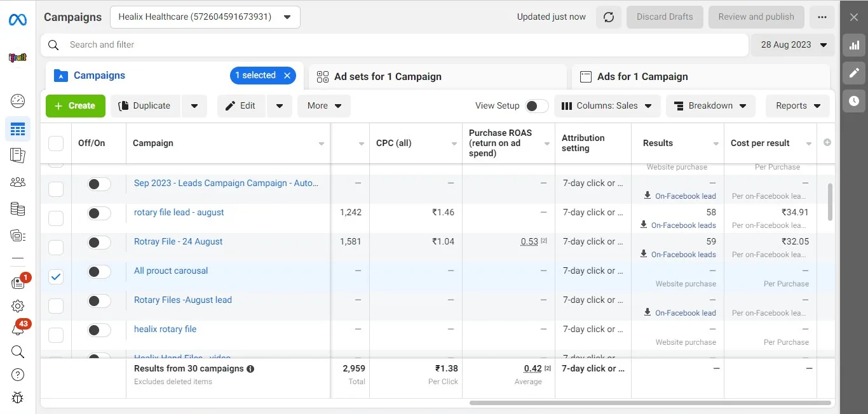Open the Account overview gauge icon
The height and width of the screenshot is (414, 868).
(18, 100)
